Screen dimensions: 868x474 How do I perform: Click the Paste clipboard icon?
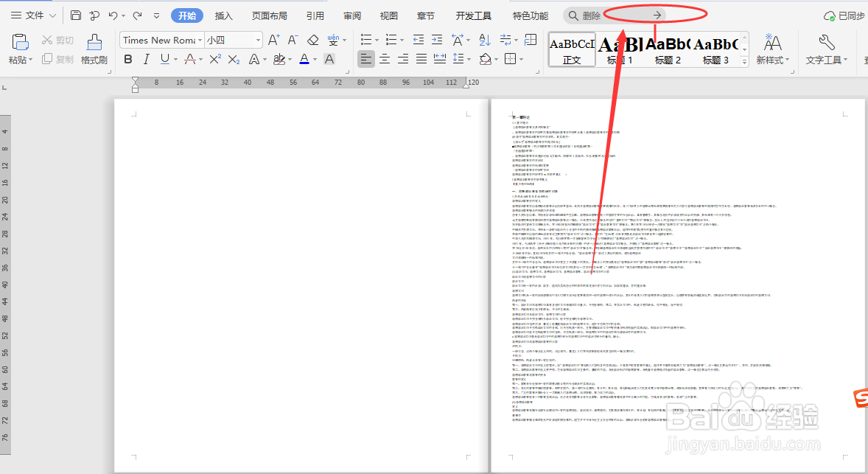point(20,43)
